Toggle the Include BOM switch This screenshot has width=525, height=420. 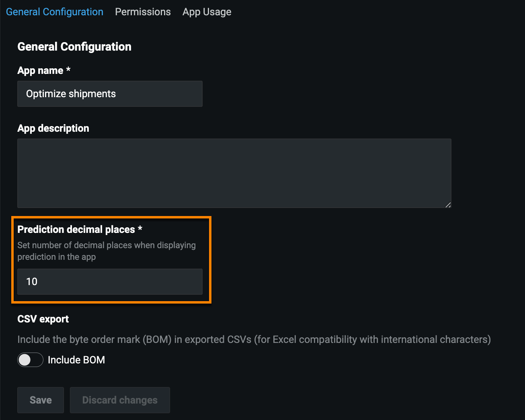(30, 360)
